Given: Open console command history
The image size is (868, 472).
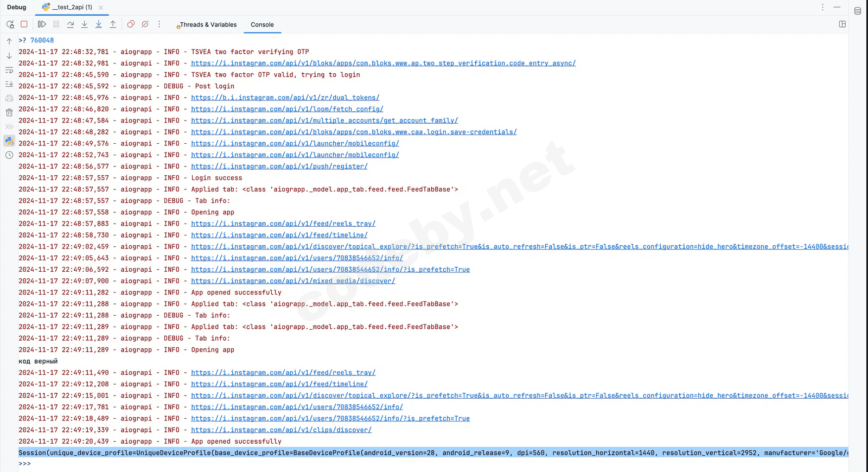Looking at the screenshot, I should click(9, 155).
